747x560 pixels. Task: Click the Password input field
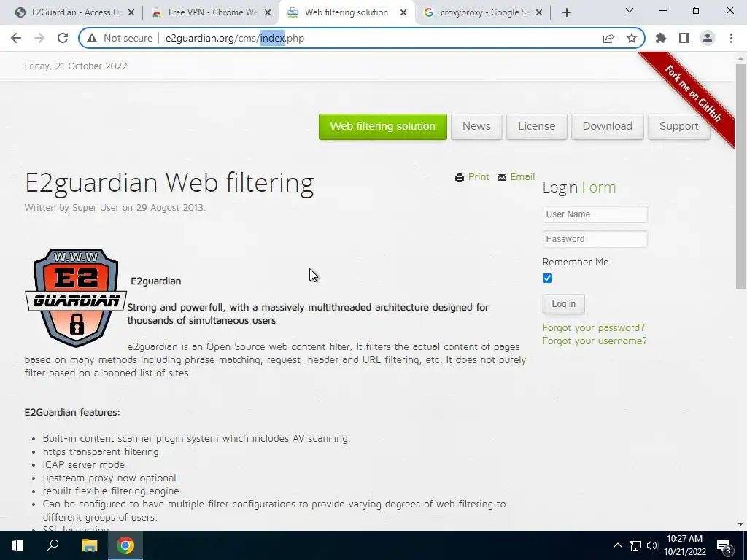[595, 239]
